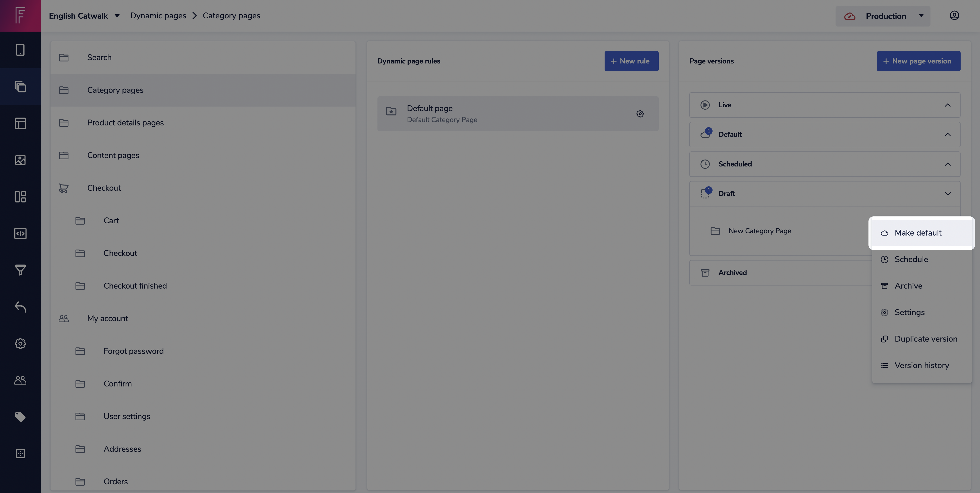Expand the Scheduled versions section
This screenshot has height=493, width=980.
pyautogui.click(x=948, y=164)
